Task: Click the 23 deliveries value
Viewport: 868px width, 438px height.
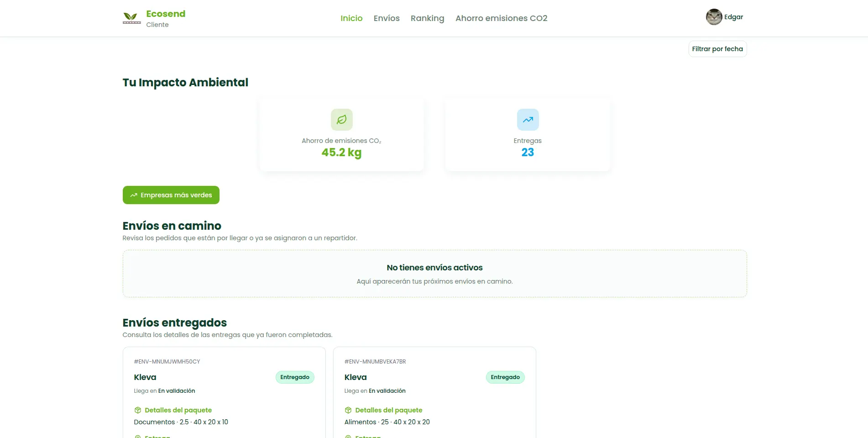Action: pyautogui.click(x=528, y=153)
